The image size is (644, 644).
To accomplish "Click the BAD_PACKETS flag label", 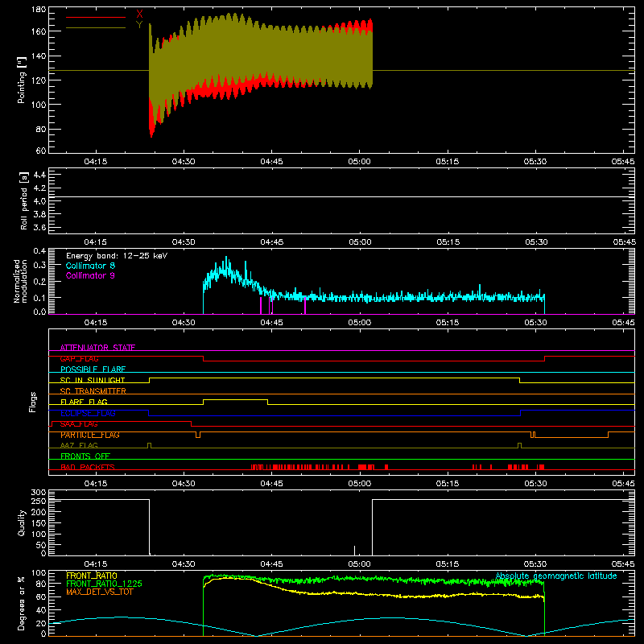I will click(x=88, y=467).
